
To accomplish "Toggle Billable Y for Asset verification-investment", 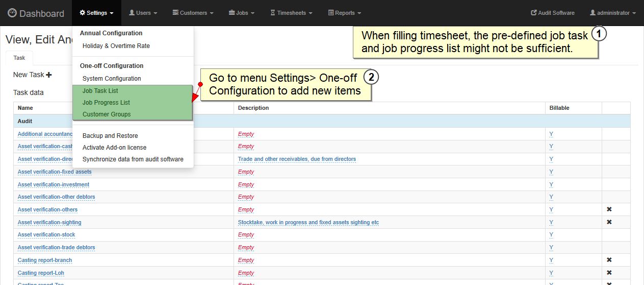I will pos(551,184).
